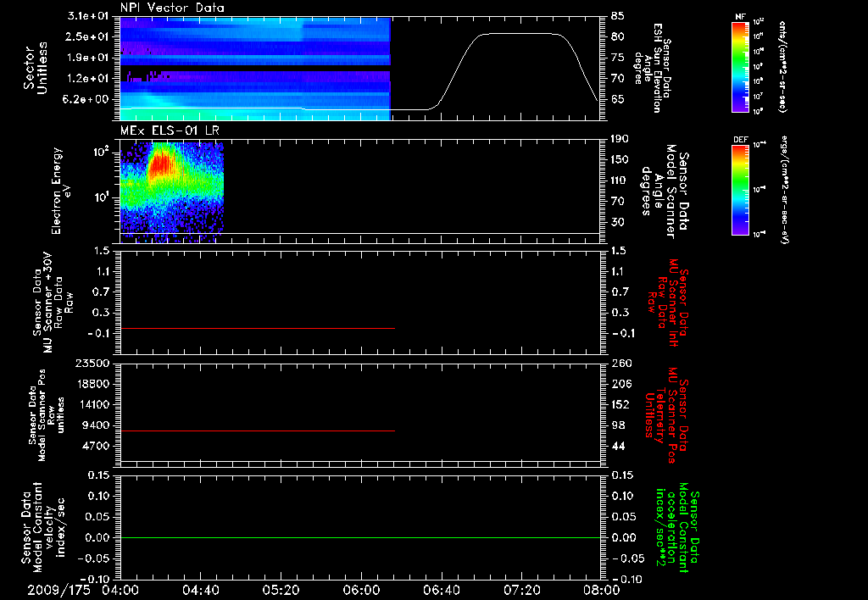Viewport: 868px width, 600px height.
Task: Click the "9400" scanner position tick value
Action: click(96, 425)
